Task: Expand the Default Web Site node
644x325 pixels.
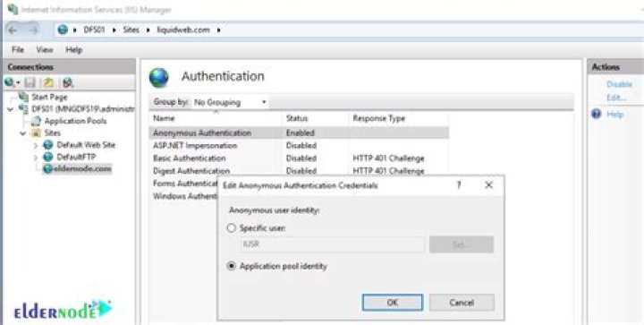Action: point(36,145)
